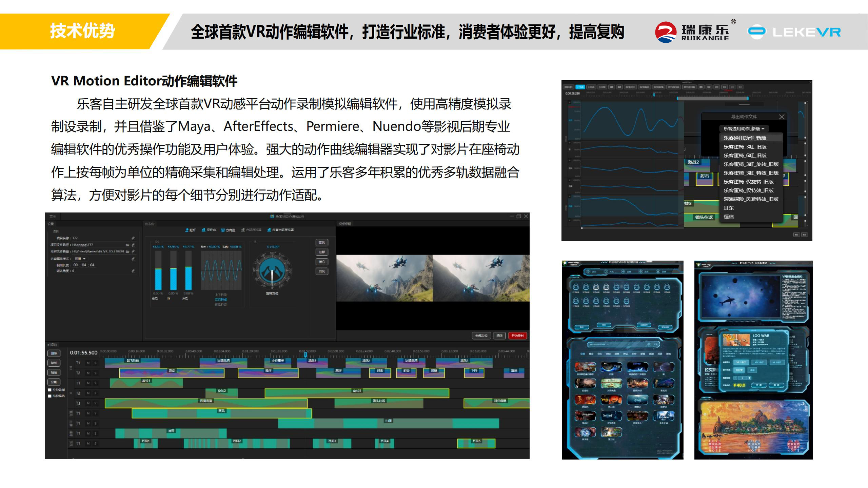
Task: Click pencil icon beside MasterEdit_VR_3D content path
Action: (x=133, y=251)
